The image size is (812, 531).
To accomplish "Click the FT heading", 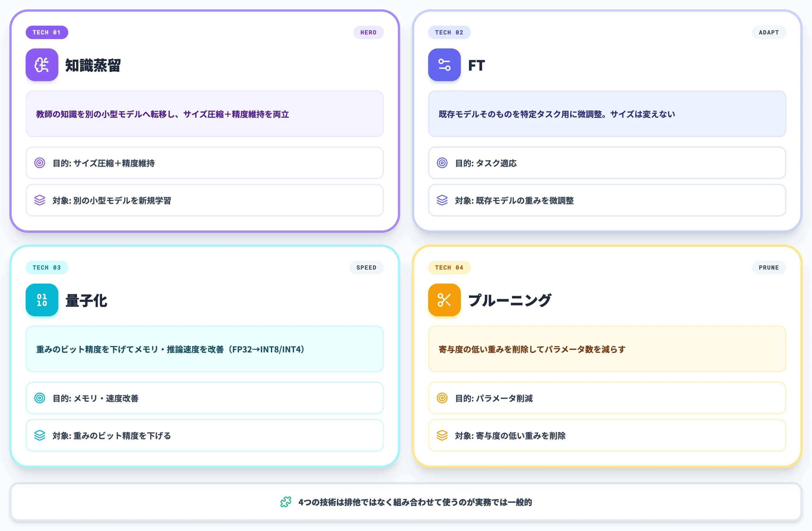I will 476,65.
